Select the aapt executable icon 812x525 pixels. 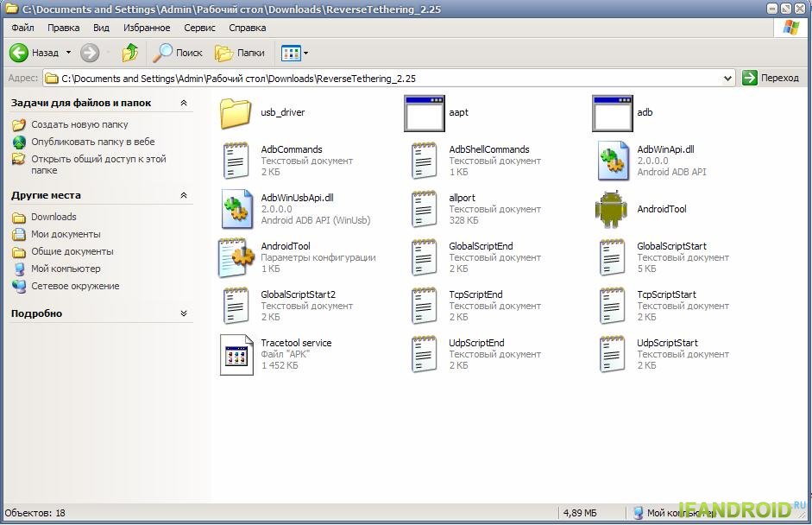pos(424,113)
